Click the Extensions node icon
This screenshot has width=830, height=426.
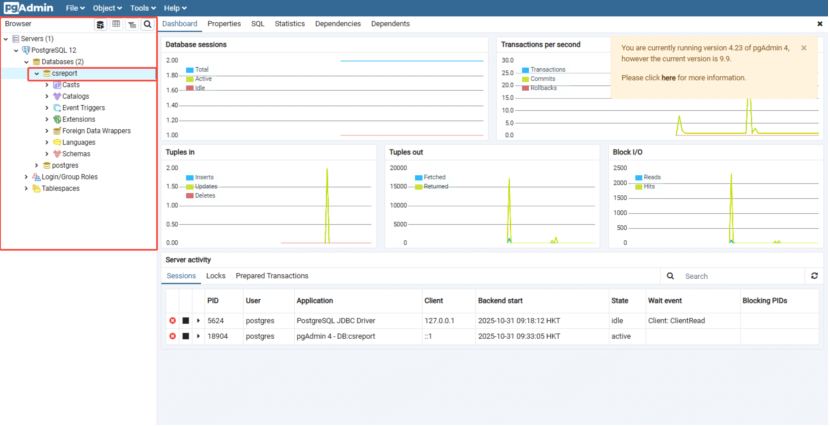(57, 119)
